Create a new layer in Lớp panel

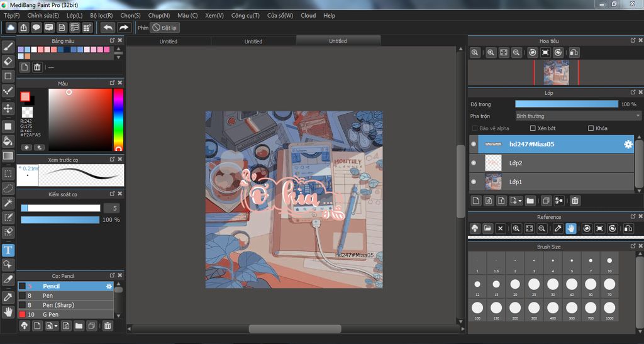coord(475,201)
